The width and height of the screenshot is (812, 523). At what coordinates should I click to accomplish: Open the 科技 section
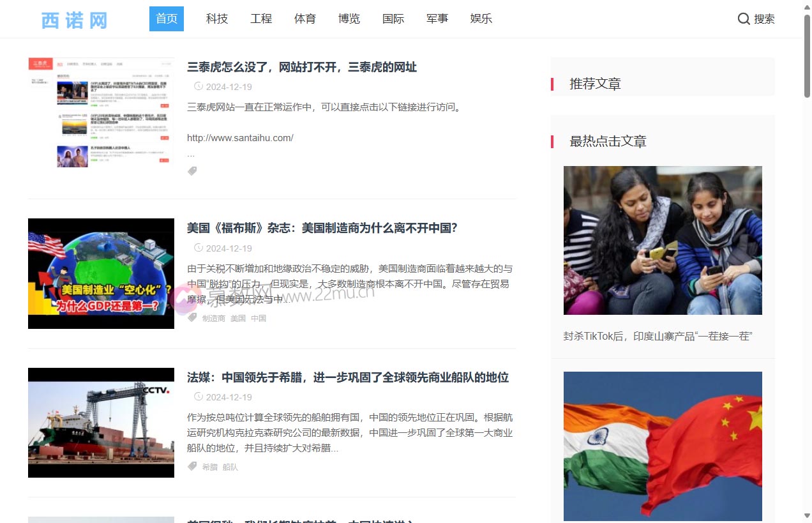216,19
